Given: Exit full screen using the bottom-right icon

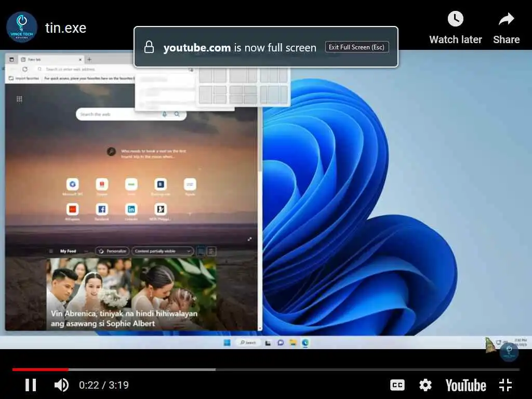Looking at the screenshot, I should click(x=506, y=385).
